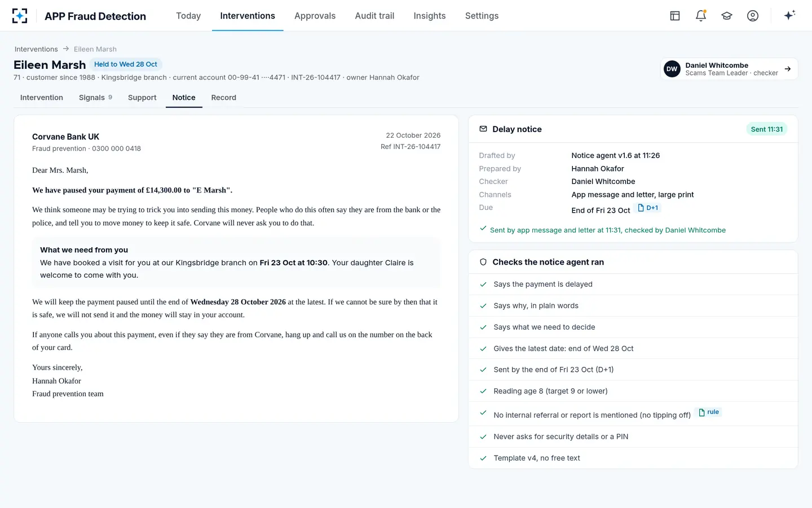
Task: Click the Ref INT-26-104417 text in letter
Action: 411,147
